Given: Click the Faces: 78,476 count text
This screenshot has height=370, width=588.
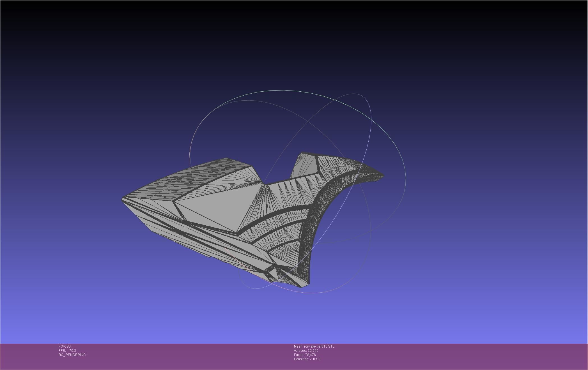Looking at the screenshot, I should pos(305,355).
